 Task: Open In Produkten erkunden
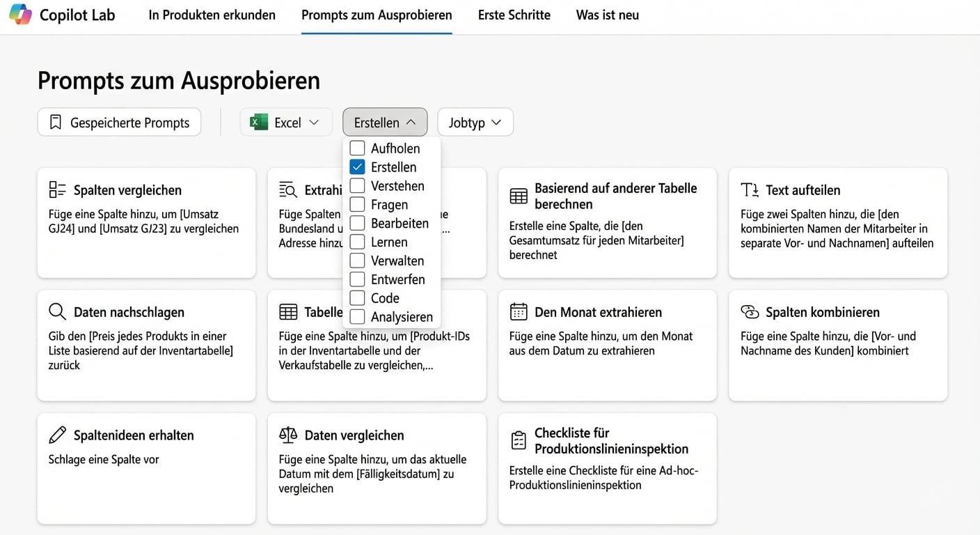point(212,15)
